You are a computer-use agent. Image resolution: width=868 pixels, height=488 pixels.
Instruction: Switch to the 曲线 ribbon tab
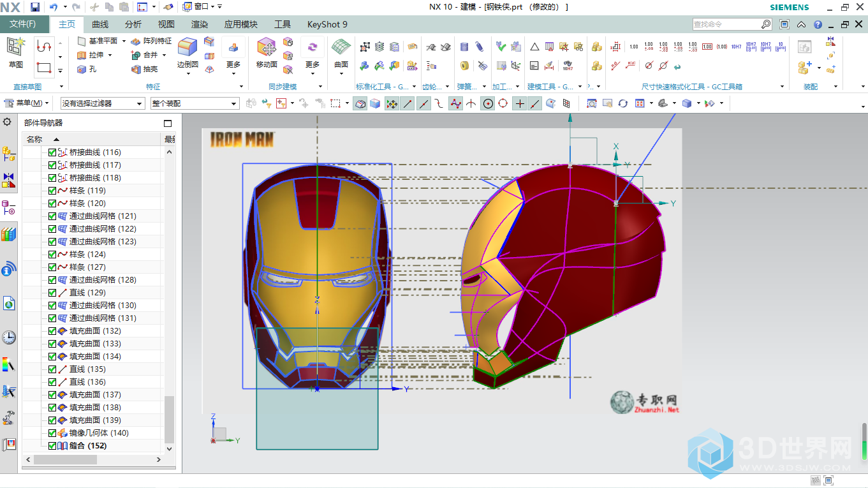pos(100,24)
